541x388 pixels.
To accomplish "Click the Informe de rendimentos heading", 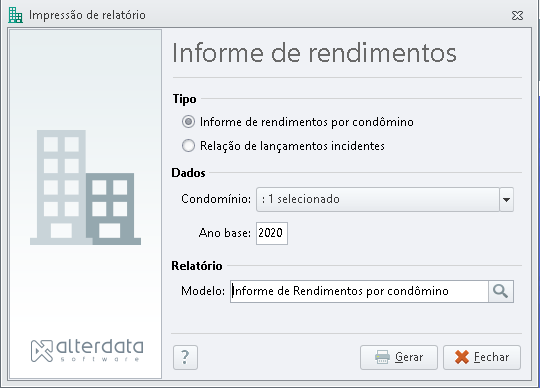I will click(x=314, y=53).
